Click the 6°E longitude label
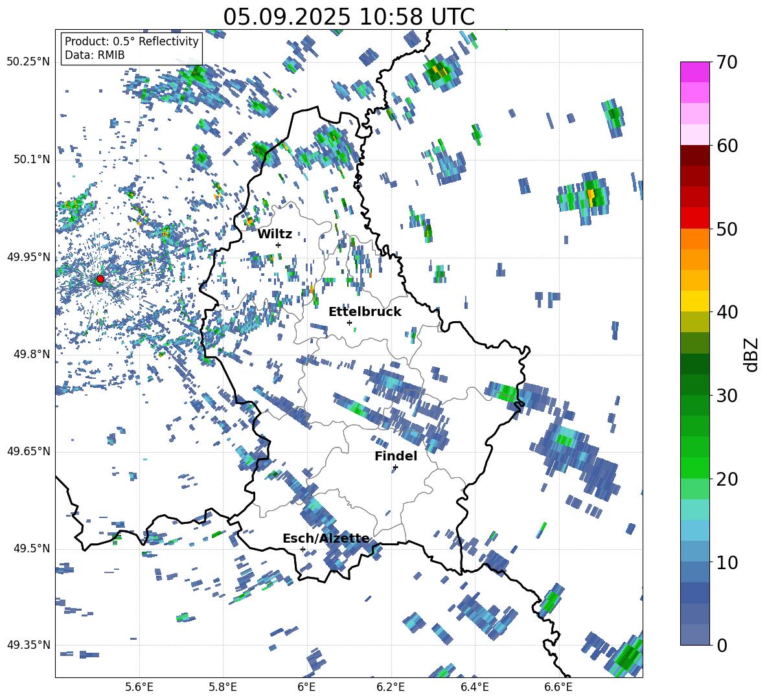This screenshot has height=700, width=767. [306, 687]
